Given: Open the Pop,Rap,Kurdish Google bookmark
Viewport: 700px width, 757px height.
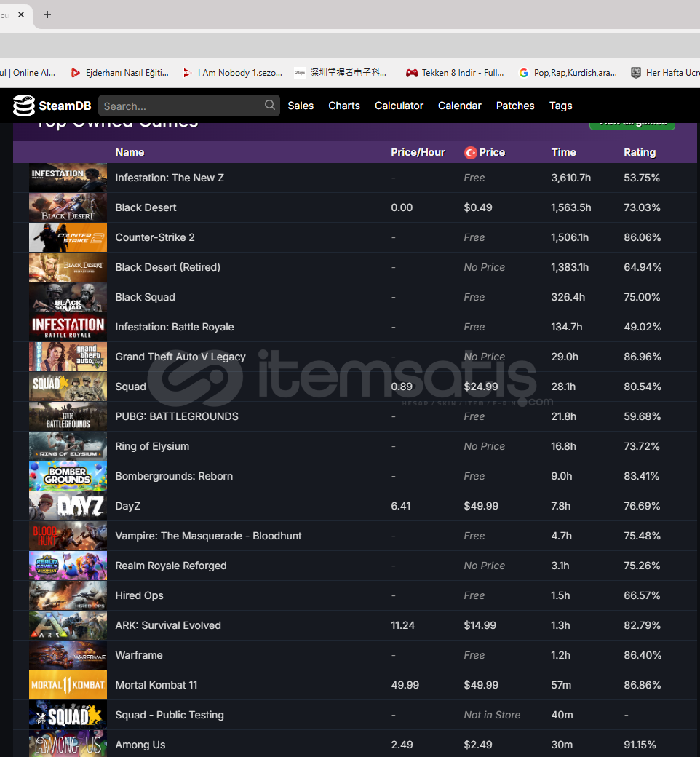Looking at the screenshot, I should point(568,73).
